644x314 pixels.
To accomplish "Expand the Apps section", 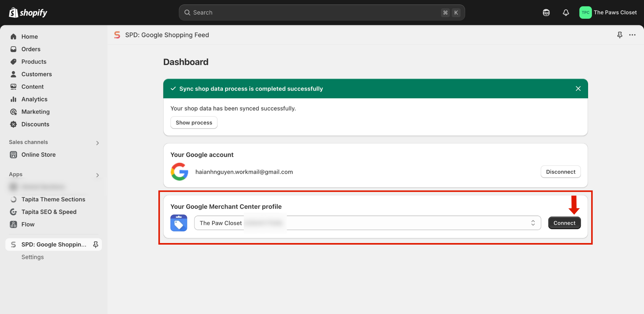I will 97,175.
